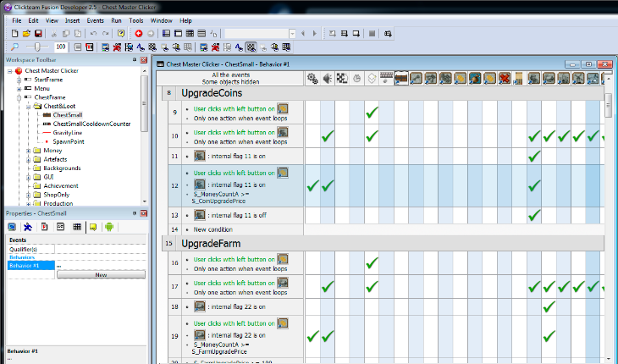
Task: Click the New behavior button
Action: coord(101,274)
